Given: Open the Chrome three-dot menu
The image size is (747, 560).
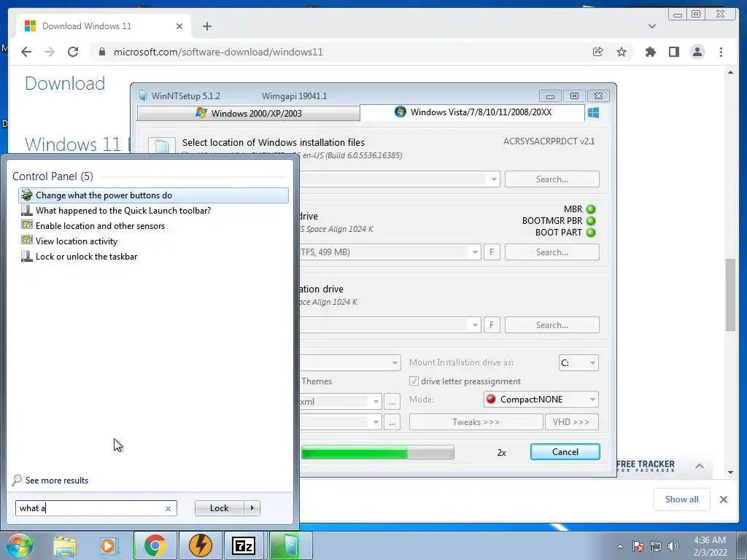Looking at the screenshot, I should pos(721,52).
